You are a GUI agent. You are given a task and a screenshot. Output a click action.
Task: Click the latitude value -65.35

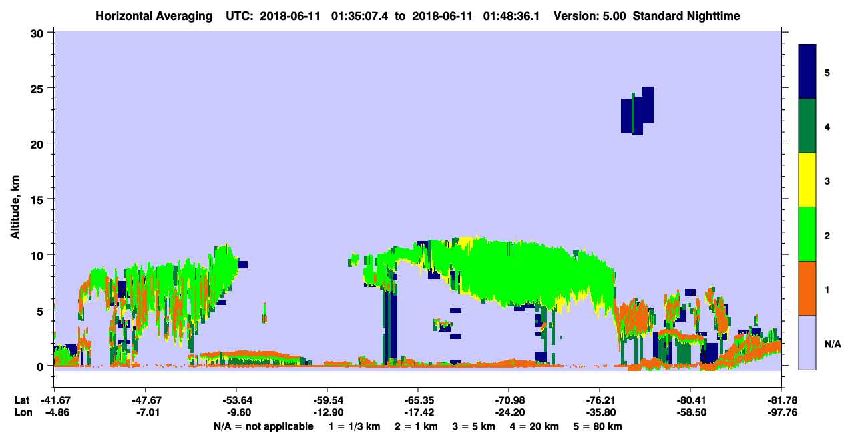(418, 400)
